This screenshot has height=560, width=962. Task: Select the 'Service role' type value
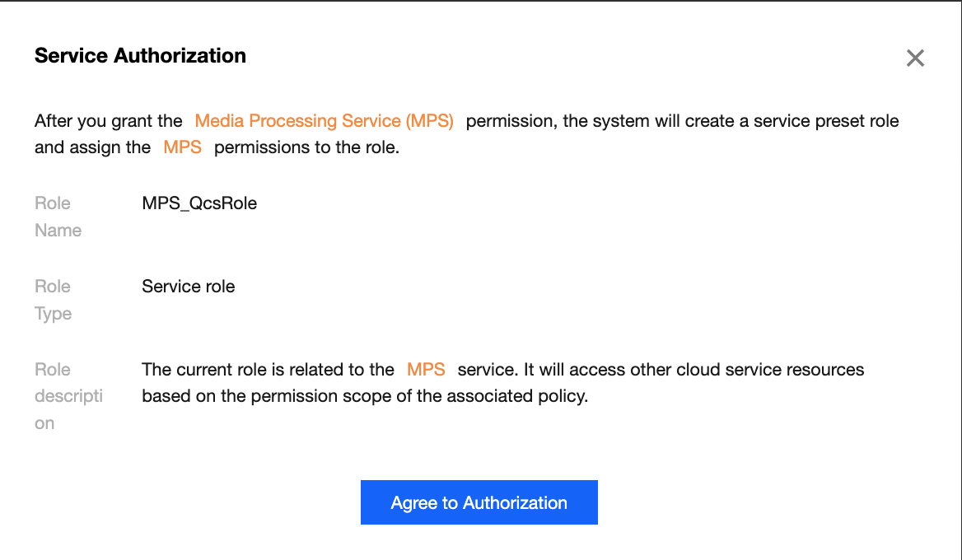coord(188,287)
